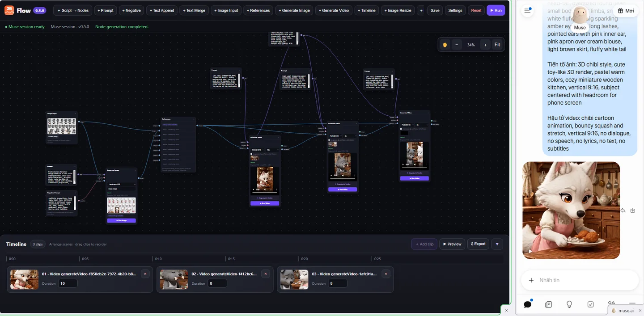Remove clip 03 from the timeline
The image size is (644, 316).
click(386, 274)
